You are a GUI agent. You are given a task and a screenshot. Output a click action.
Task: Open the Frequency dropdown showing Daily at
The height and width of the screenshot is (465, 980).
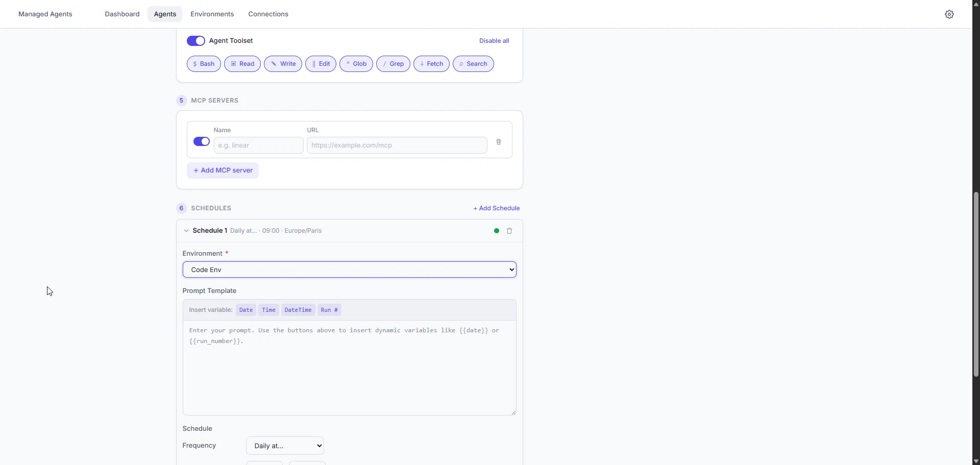[284, 445]
